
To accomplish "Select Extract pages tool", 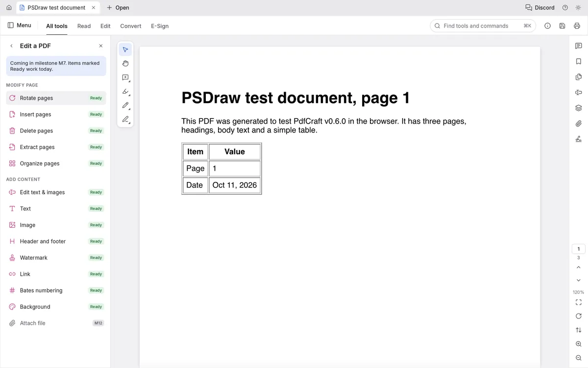I will click(x=56, y=147).
